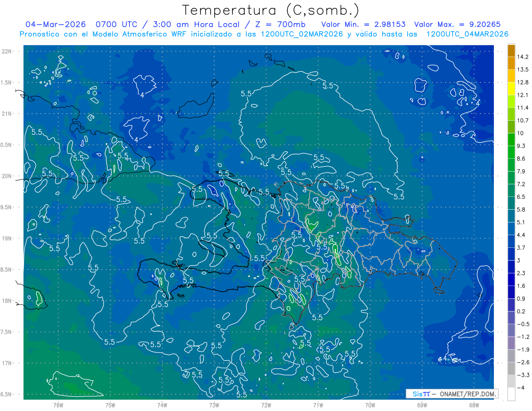Click the 68W longitude axis label
Screen dimensions: 532x411
[474, 405]
